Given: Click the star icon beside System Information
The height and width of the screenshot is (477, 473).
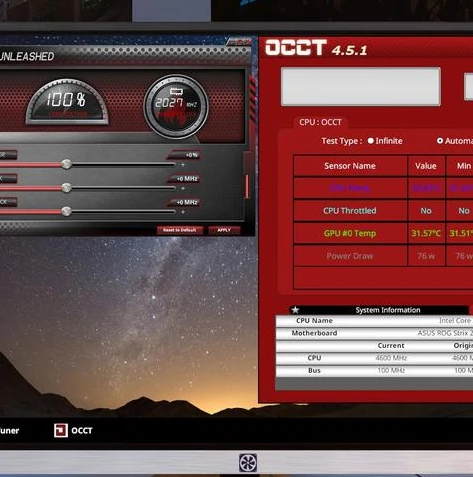Looking at the screenshot, I should (x=295, y=310).
